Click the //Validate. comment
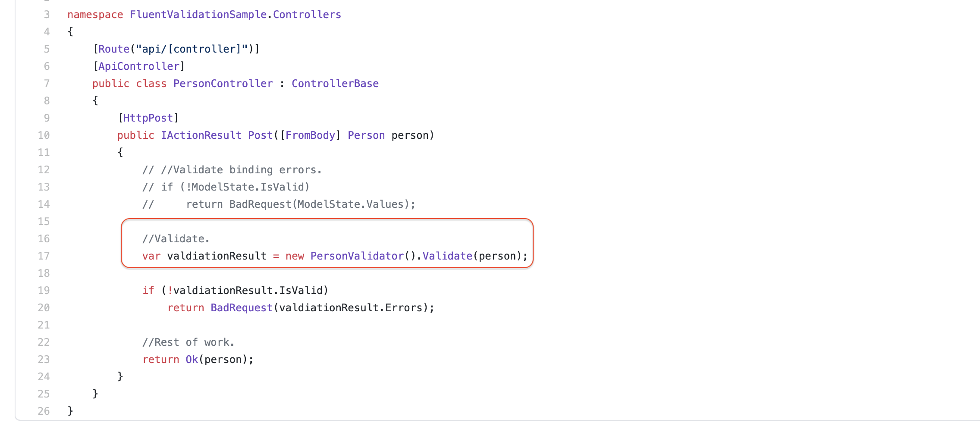Screen dimensions: 980x432 (x=176, y=239)
